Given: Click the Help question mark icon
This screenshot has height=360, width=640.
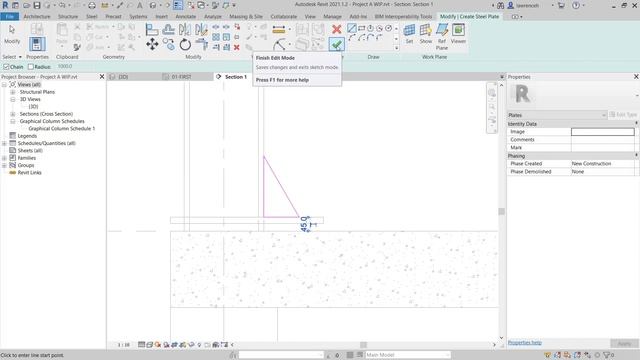Looking at the screenshot, I should point(576,5).
